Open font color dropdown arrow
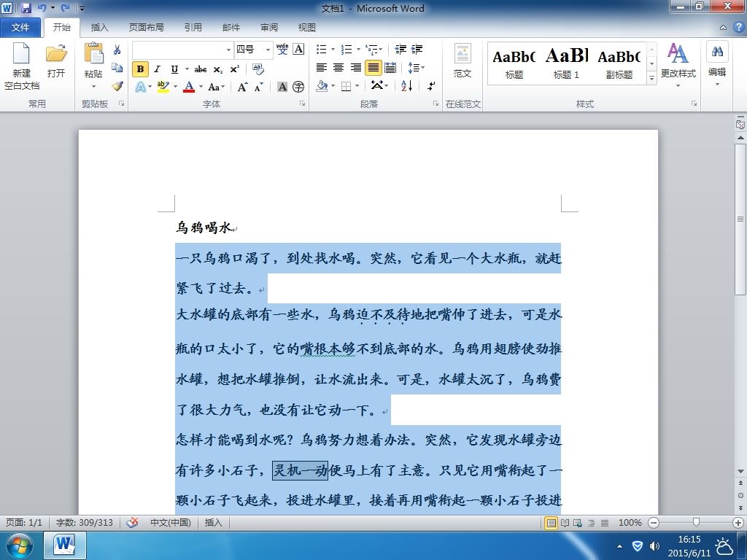The width and height of the screenshot is (747, 560). 201,87
